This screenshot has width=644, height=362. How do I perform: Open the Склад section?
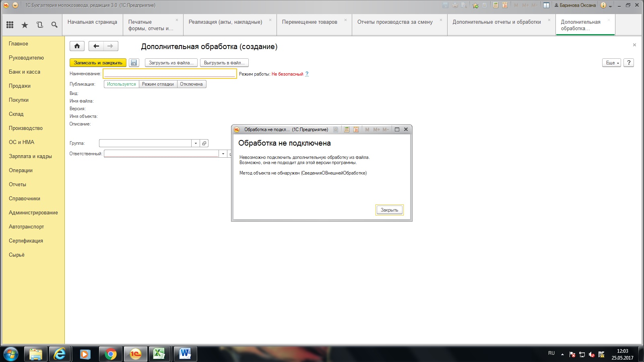pyautogui.click(x=16, y=114)
